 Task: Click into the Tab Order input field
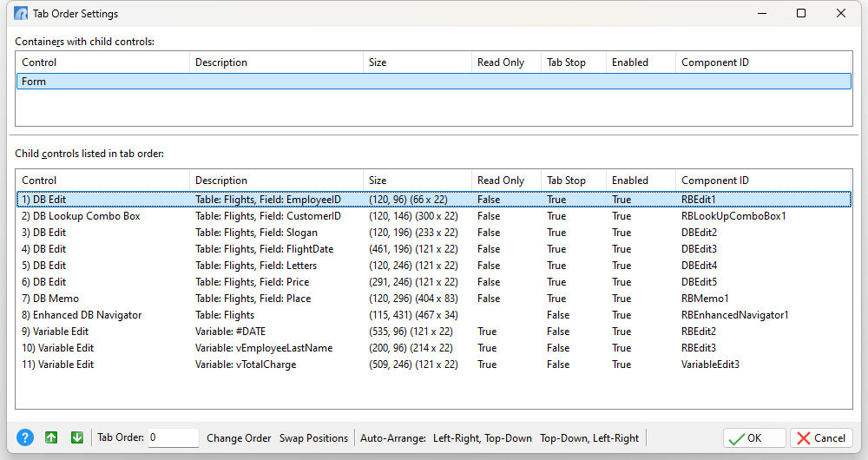coord(173,437)
